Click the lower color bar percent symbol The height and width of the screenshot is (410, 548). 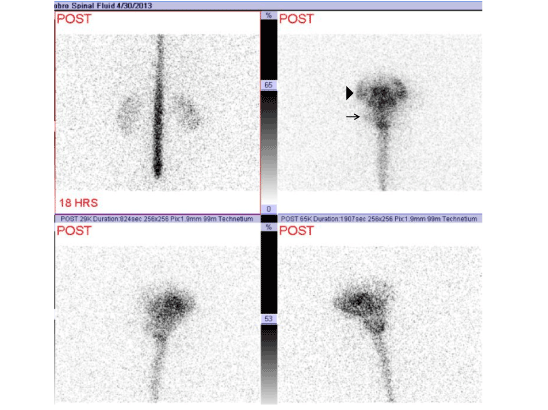268,227
